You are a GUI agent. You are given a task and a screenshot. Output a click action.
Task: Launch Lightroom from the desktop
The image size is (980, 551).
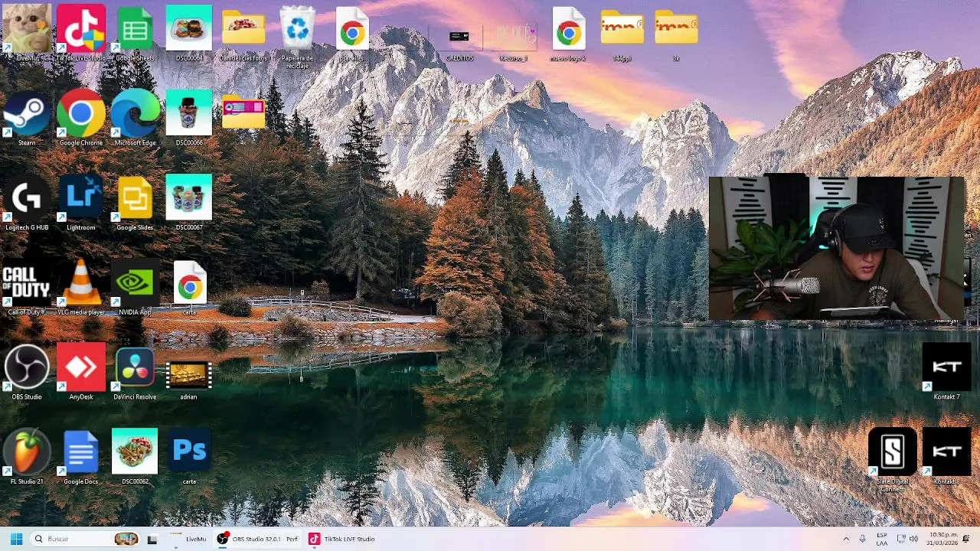(x=80, y=204)
